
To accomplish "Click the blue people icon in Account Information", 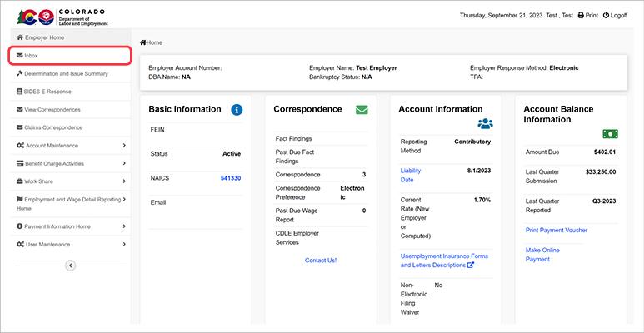I will (x=485, y=123).
